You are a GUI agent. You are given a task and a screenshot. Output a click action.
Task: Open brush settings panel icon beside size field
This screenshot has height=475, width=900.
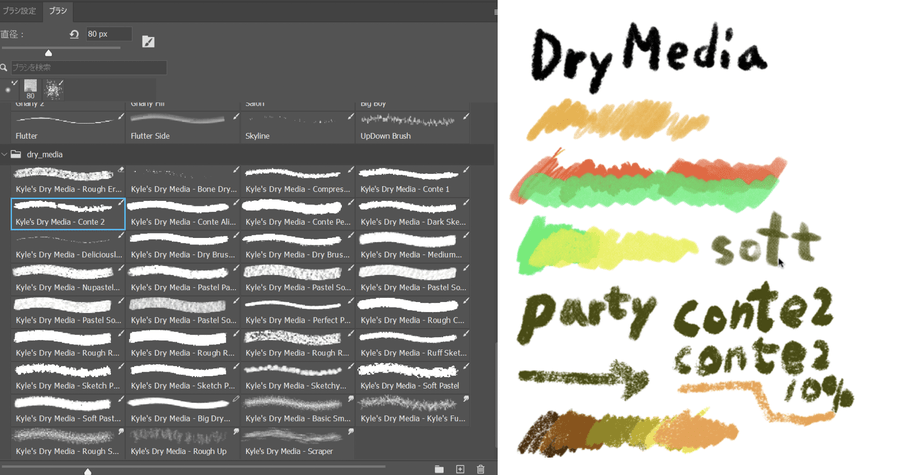[x=148, y=41]
